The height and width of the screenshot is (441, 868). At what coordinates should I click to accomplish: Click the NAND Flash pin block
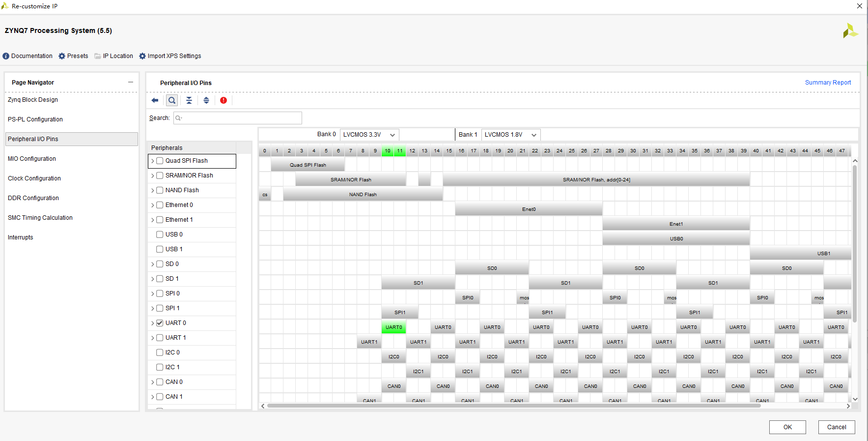[x=363, y=194]
